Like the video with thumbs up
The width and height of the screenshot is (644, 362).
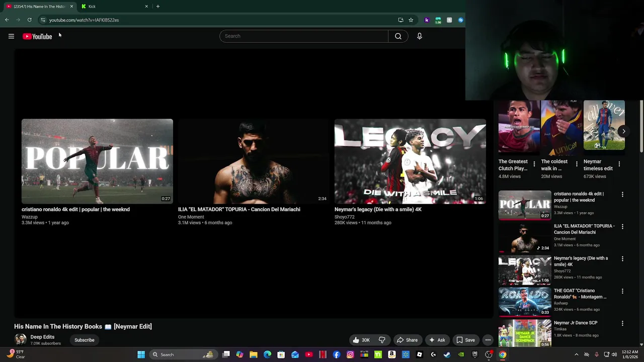pyautogui.click(x=361, y=340)
